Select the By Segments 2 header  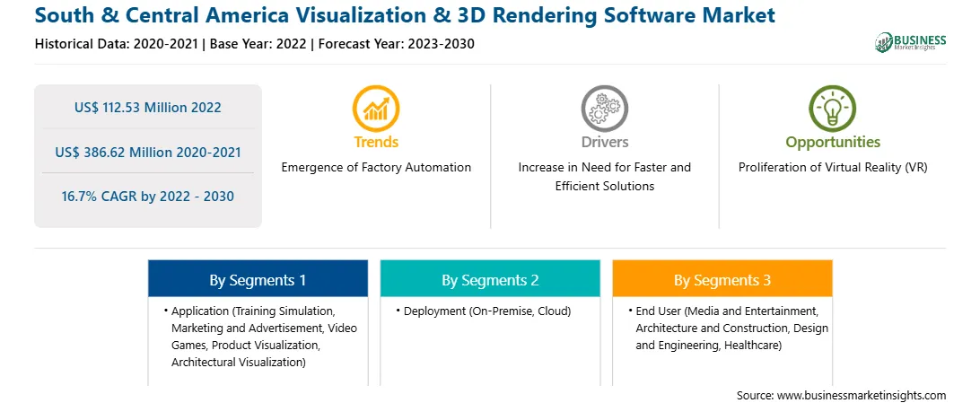click(x=490, y=278)
